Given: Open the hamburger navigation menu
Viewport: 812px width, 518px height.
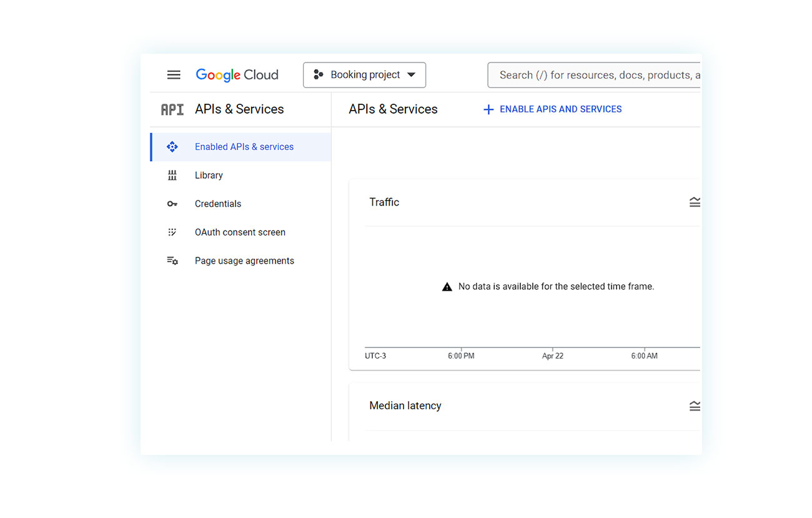Looking at the screenshot, I should 174,75.
